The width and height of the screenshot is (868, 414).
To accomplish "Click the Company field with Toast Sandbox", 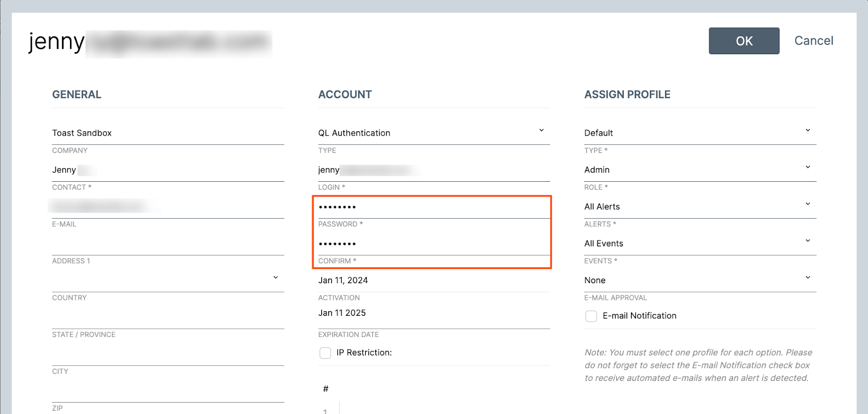I will [168, 133].
